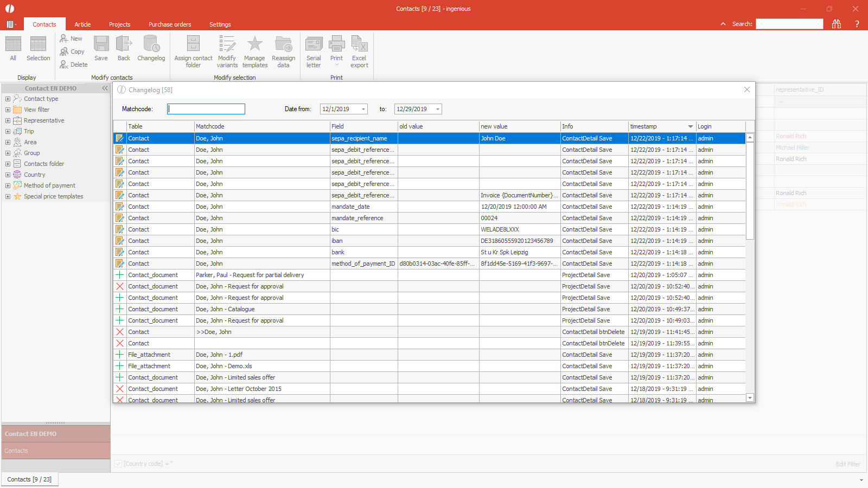Switch to the Projects tab
Screen dimensions: 868x488
click(x=119, y=24)
